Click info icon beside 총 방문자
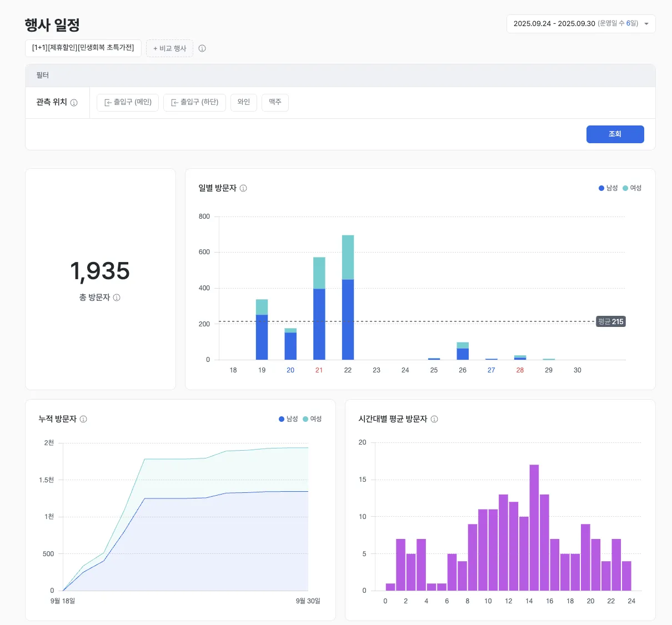This screenshot has height=625, width=672. [117, 298]
